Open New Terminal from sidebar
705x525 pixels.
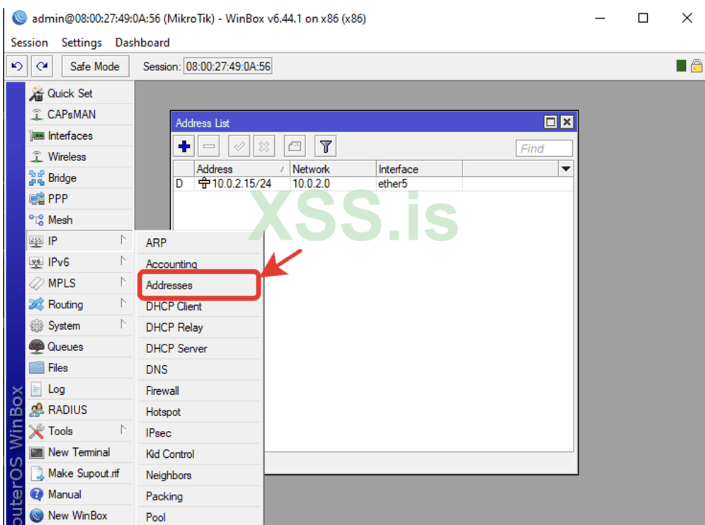click(x=80, y=452)
